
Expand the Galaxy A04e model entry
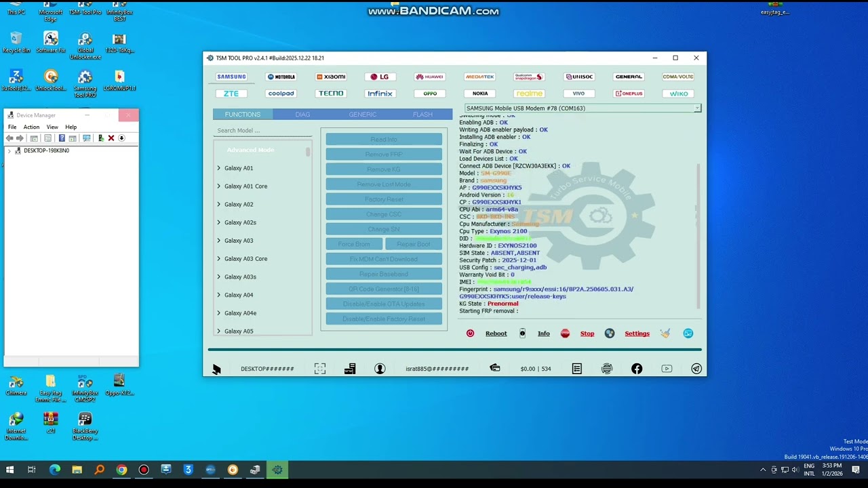click(x=219, y=313)
